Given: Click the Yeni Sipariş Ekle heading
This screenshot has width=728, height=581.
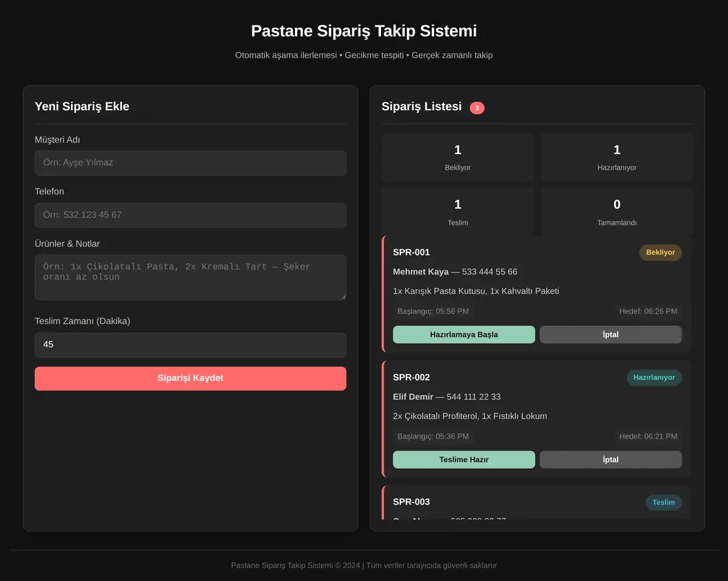Looking at the screenshot, I should 82,106.
